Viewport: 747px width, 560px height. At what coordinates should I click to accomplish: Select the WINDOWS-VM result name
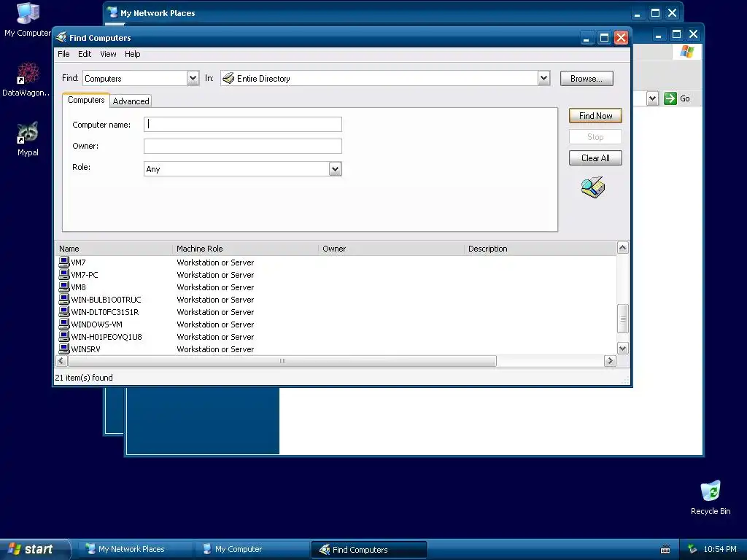[x=97, y=324]
